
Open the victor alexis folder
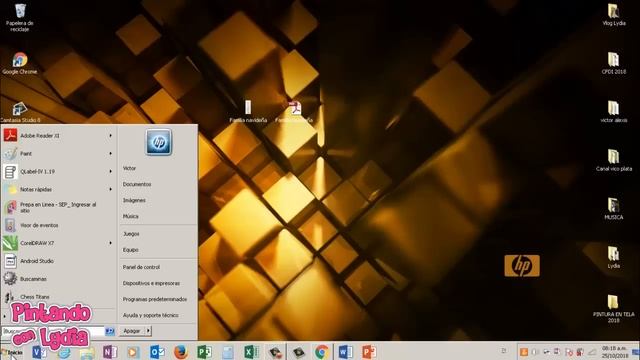tap(613, 111)
